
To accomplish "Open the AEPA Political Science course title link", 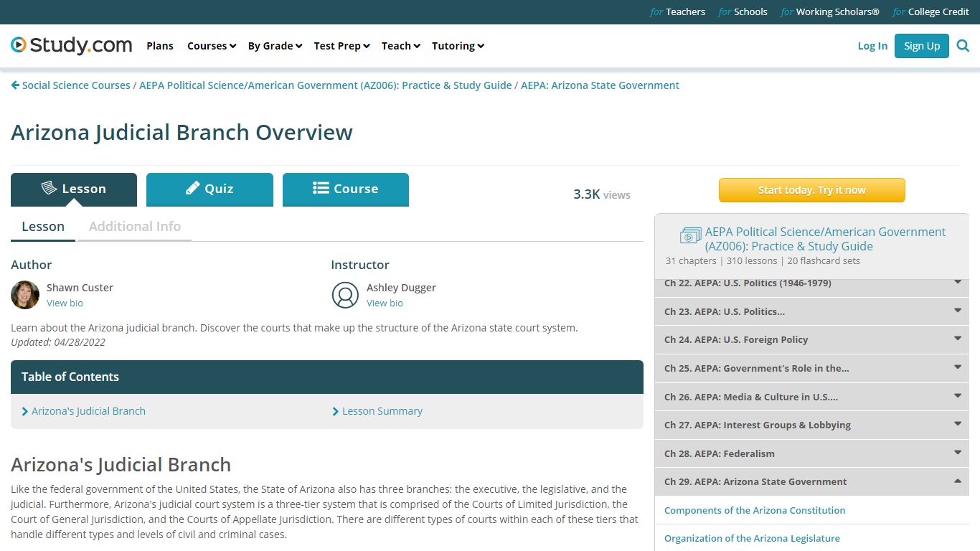I will pos(825,239).
